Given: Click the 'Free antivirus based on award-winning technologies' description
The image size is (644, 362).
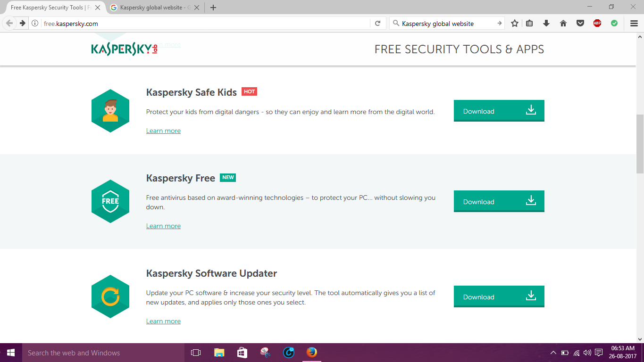Looking at the screenshot, I should [291, 202].
